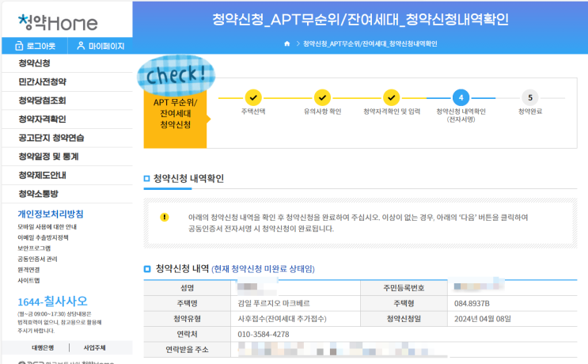Open 개인정보처리방침 link
The height and width of the screenshot is (364, 588).
coord(51,214)
